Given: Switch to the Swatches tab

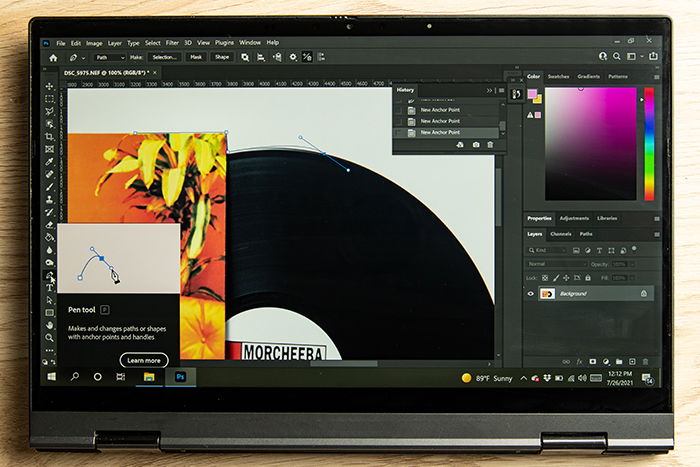Looking at the screenshot, I should tap(558, 76).
